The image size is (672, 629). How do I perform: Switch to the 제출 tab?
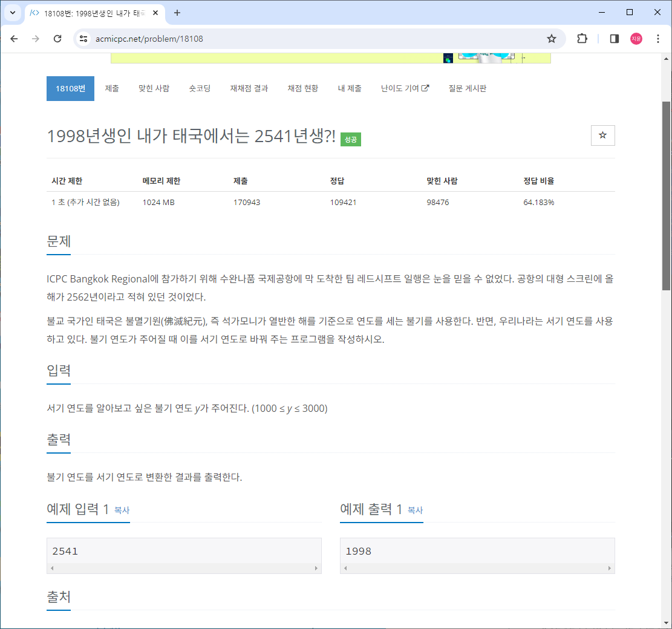[112, 88]
